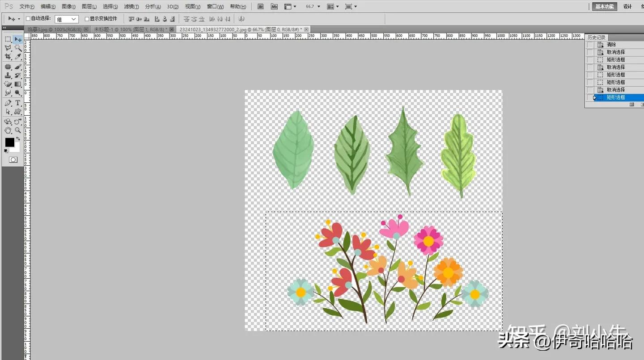This screenshot has height=360, width=644.
Task: Toggle Quick Mask mode button
Action: (13, 159)
